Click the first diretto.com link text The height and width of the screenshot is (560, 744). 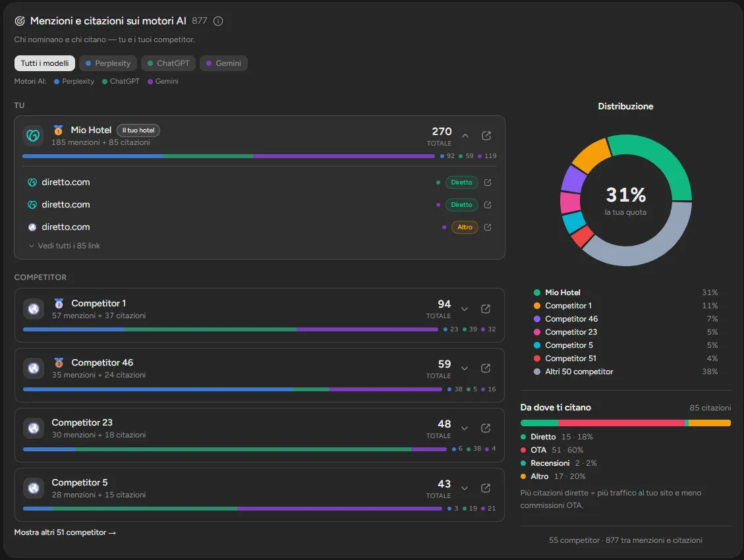66,182
